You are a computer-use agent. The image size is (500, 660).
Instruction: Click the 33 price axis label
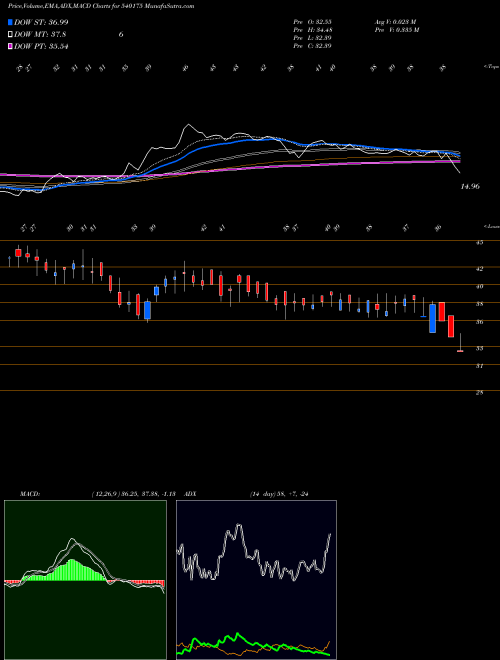pos(480,348)
